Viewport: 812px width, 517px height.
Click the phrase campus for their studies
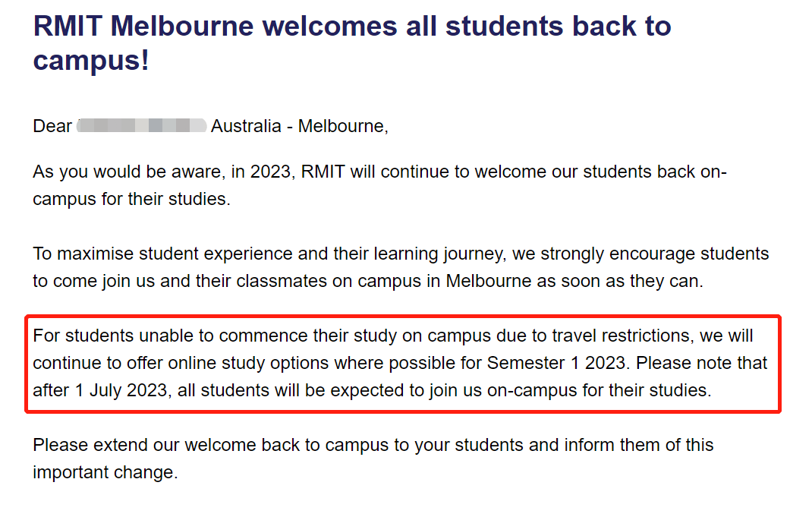[131, 199]
